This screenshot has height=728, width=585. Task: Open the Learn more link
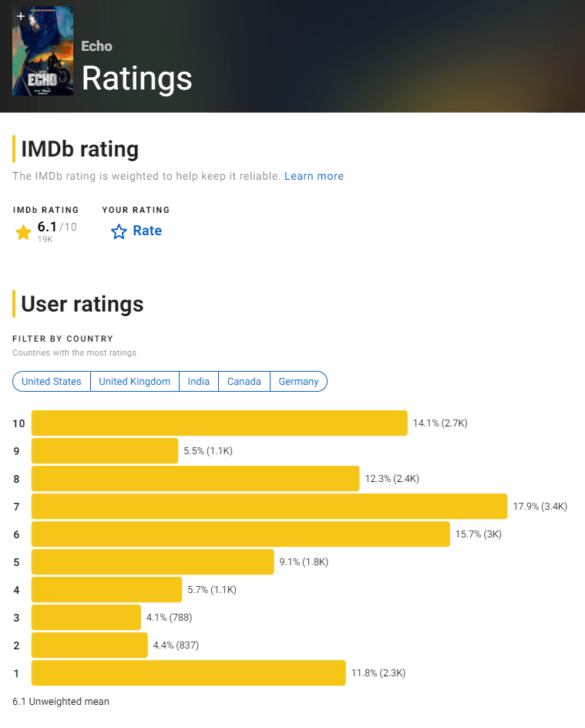pyautogui.click(x=314, y=176)
